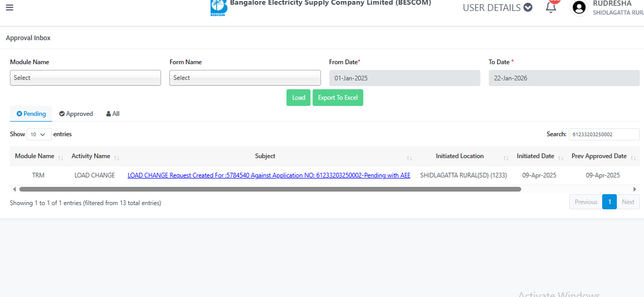Click the Approval Inbox heading
The image size is (644, 297).
coord(28,38)
